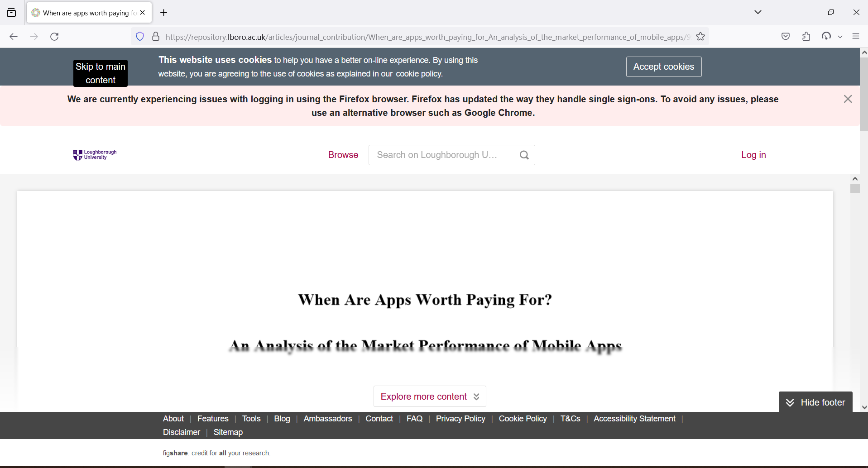Image resolution: width=868 pixels, height=468 pixels.
Task: View site security via the padlock icon
Action: [x=155, y=37]
